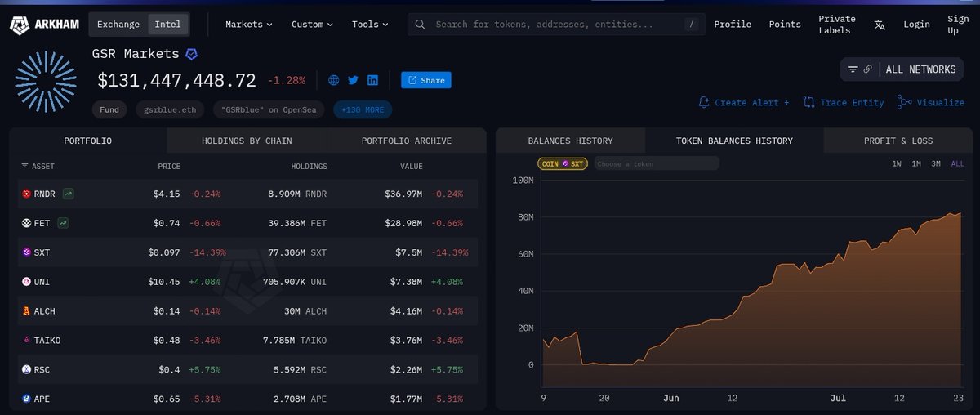Expand the +130 MORE tags
This screenshot has width=980, height=415.
click(x=363, y=109)
